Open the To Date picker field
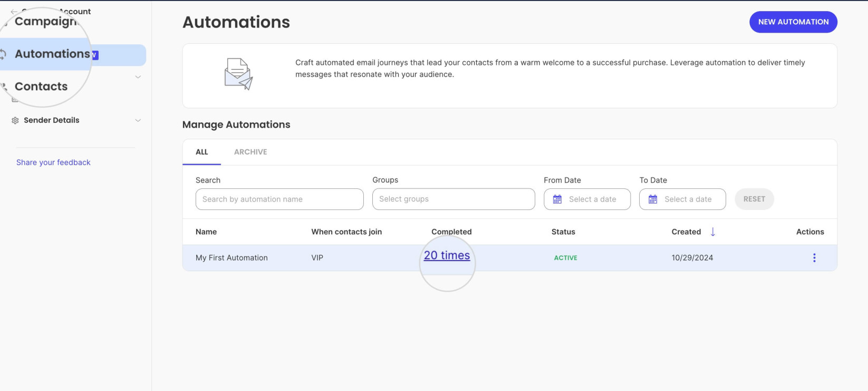868x391 pixels. point(682,199)
